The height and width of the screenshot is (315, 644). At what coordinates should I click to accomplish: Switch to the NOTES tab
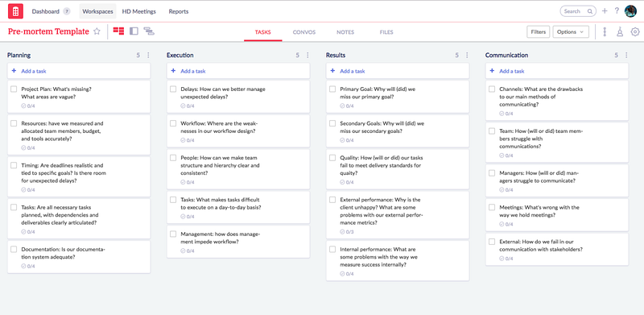(345, 32)
